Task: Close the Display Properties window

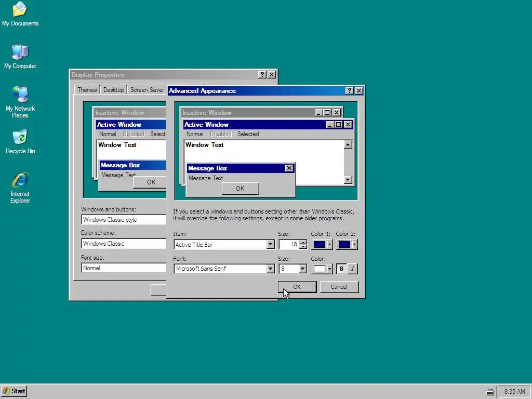Action: (x=272, y=75)
